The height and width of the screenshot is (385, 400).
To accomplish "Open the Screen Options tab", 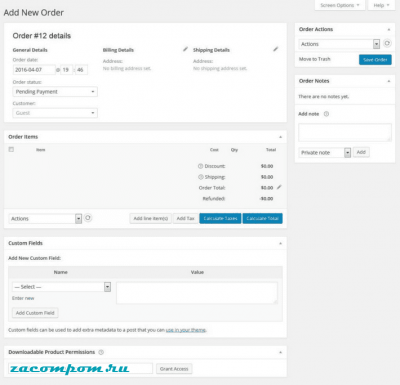I will click(340, 5).
